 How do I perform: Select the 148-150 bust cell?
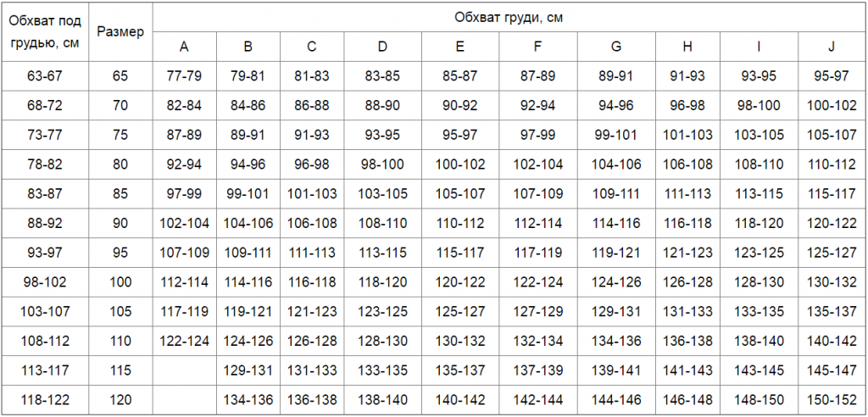click(x=759, y=400)
